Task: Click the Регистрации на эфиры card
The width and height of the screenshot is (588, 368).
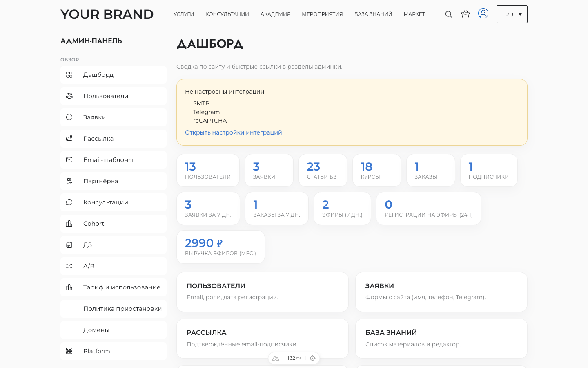Action: coord(429,209)
